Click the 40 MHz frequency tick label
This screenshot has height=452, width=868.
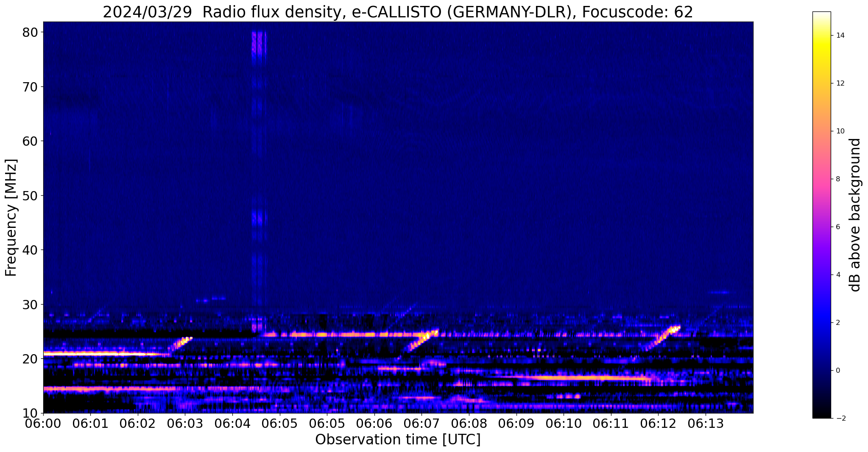(30, 250)
